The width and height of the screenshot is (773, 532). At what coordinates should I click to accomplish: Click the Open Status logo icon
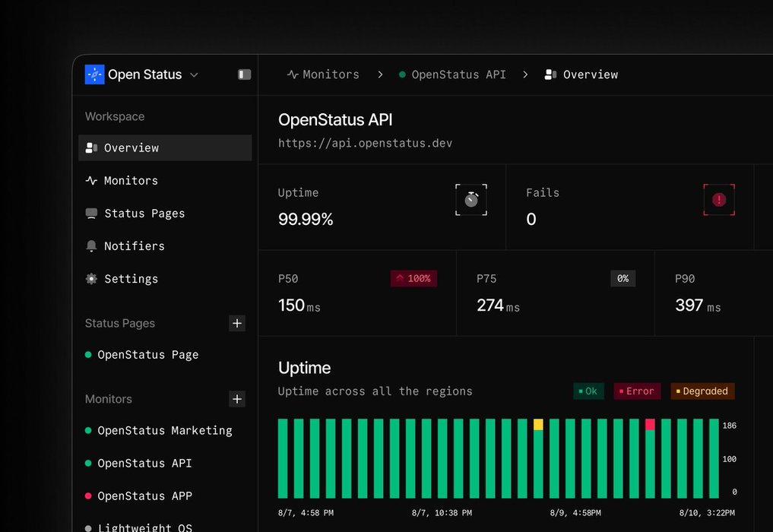pos(94,74)
